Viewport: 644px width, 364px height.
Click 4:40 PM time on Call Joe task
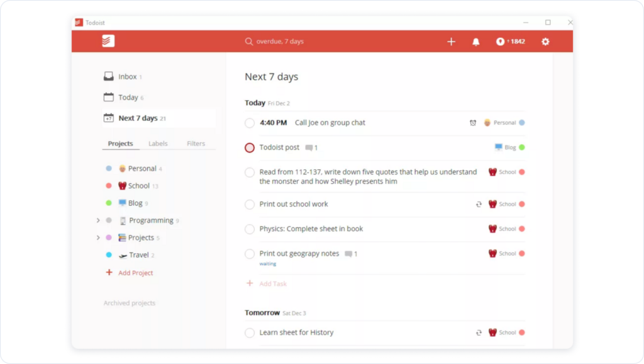point(273,123)
